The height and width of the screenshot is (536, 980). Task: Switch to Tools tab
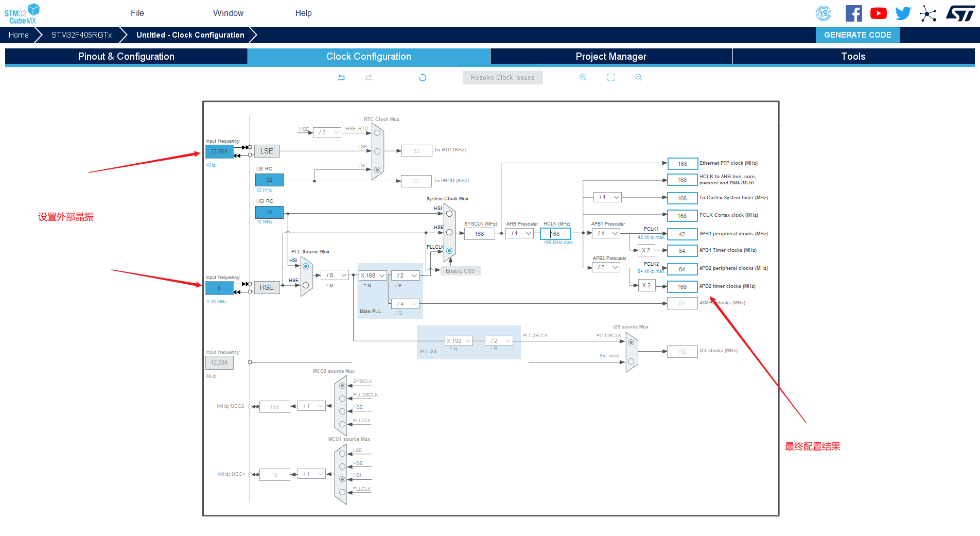point(853,57)
